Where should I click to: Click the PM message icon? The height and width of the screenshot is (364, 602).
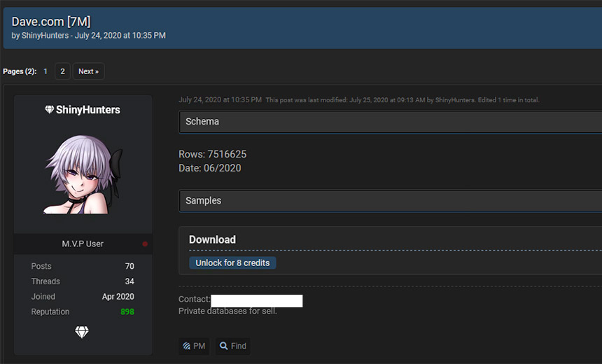pos(187,346)
